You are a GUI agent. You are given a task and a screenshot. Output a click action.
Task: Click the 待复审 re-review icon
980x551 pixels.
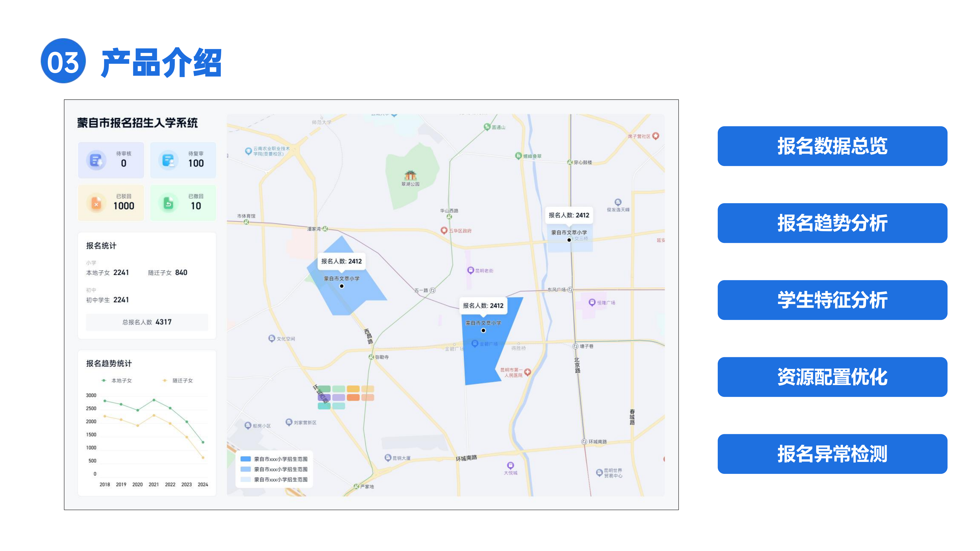pos(168,160)
